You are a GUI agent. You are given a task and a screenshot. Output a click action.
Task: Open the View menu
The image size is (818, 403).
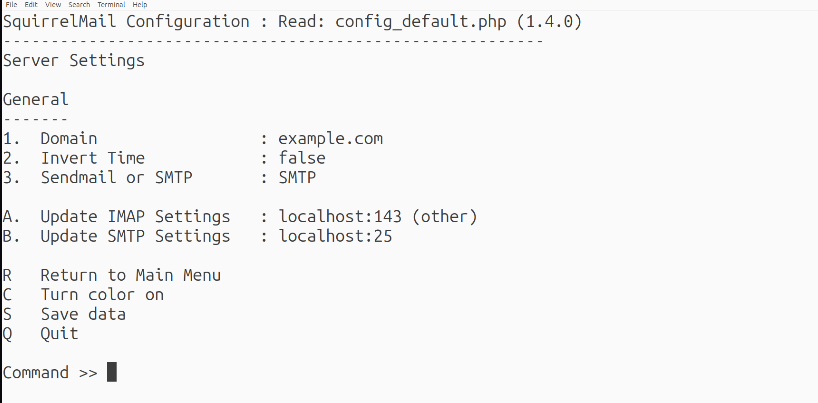coord(53,4)
